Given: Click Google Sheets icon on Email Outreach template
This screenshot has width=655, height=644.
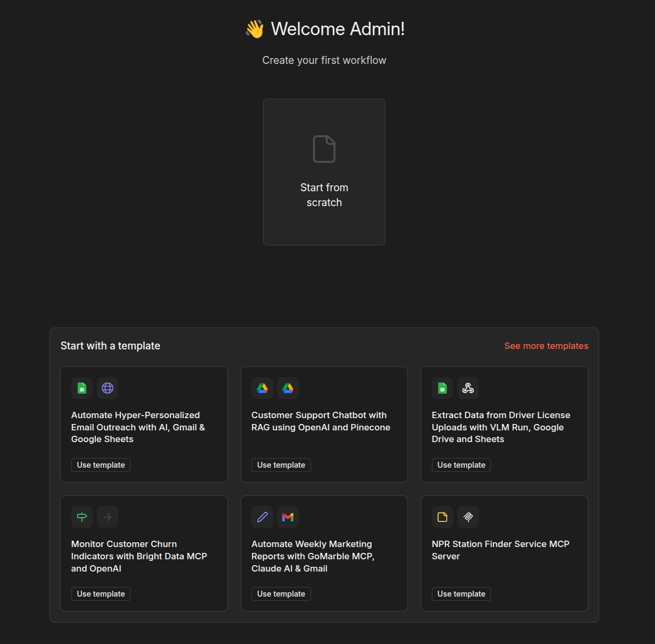Looking at the screenshot, I should (x=82, y=388).
